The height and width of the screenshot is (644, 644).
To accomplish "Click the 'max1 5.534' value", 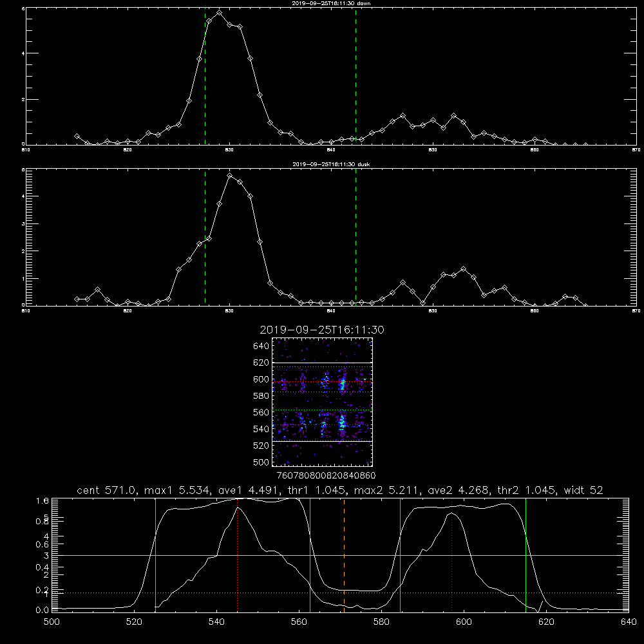I will pos(178,490).
